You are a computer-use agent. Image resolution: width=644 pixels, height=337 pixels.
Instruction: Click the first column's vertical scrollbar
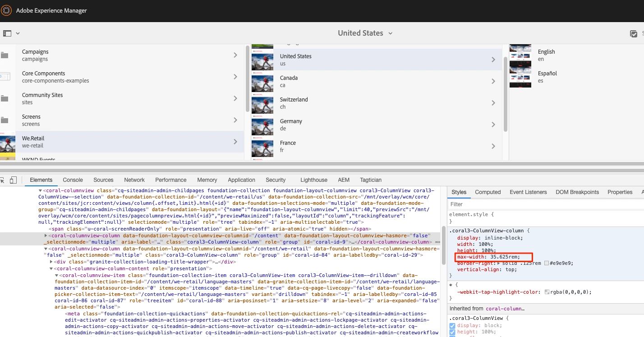(248, 79)
